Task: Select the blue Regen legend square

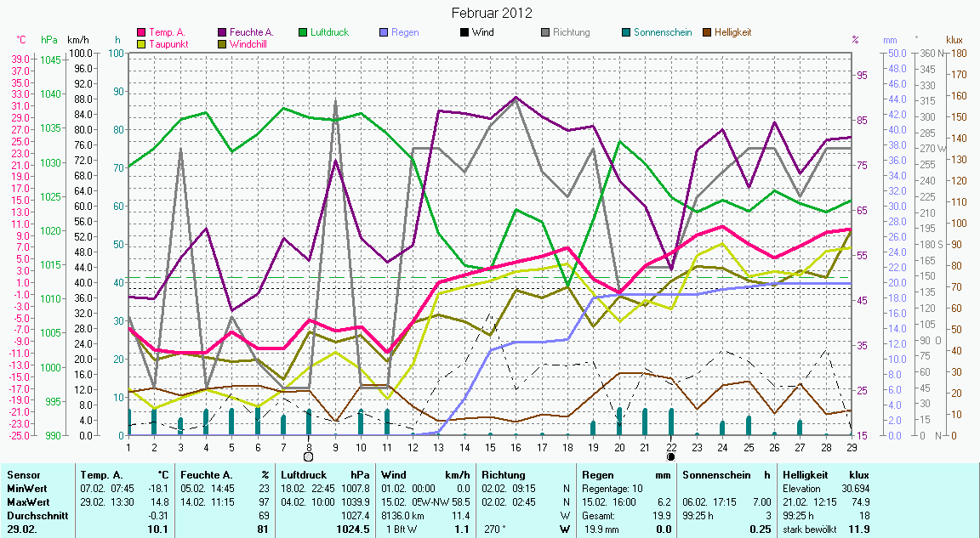Action: 384,32
